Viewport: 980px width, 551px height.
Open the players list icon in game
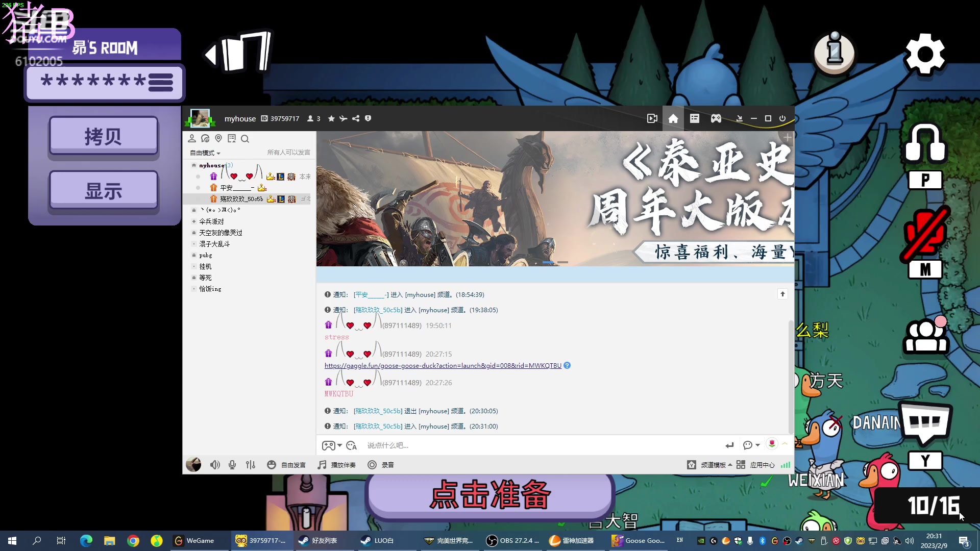click(x=926, y=335)
